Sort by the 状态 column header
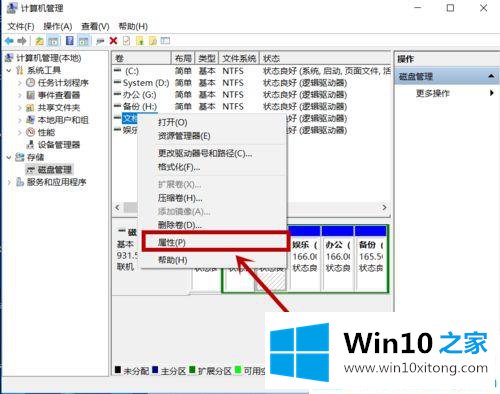 tap(325, 58)
